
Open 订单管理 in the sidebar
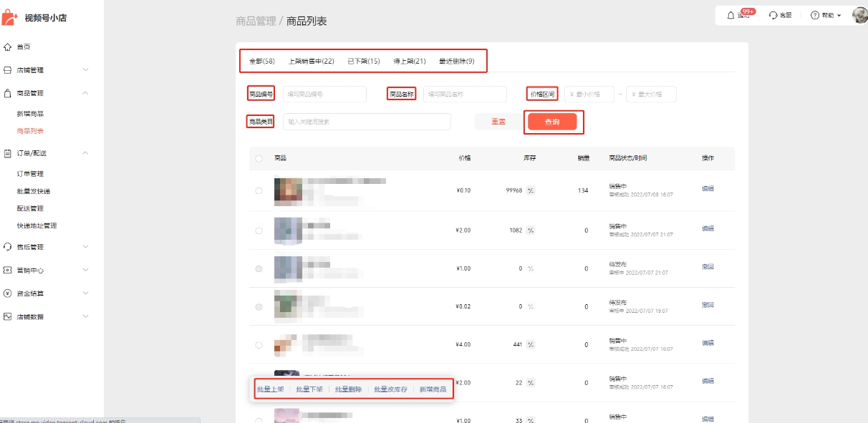(x=30, y=174)
